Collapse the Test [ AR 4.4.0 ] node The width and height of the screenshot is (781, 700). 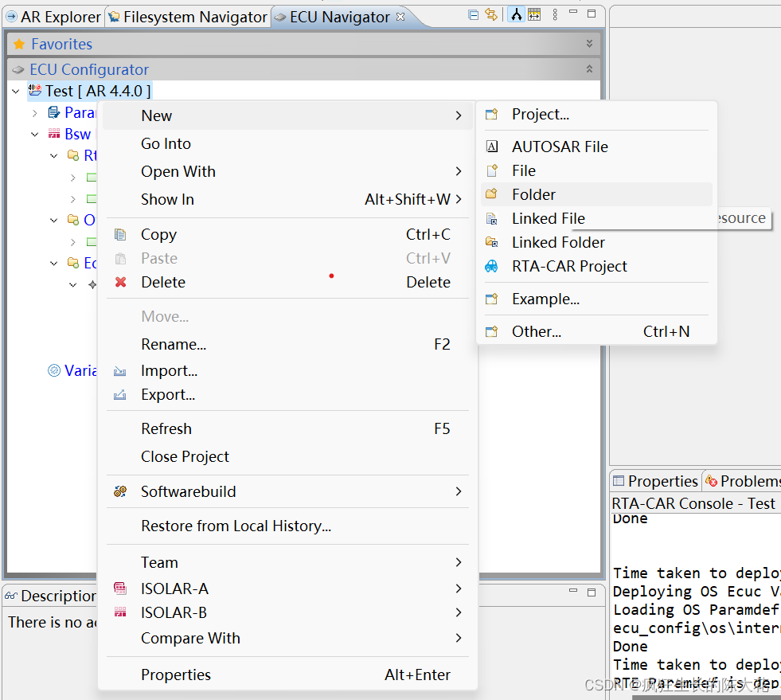pos(15,91)
